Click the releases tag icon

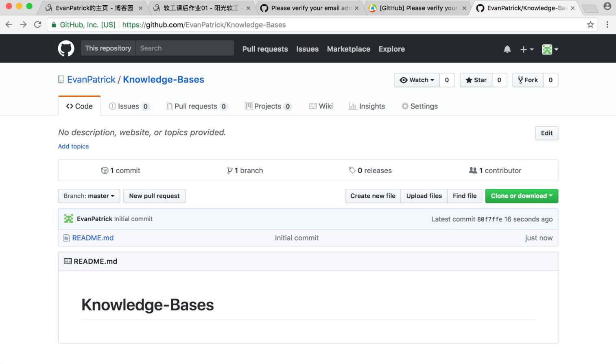click(x=352, y=170)
